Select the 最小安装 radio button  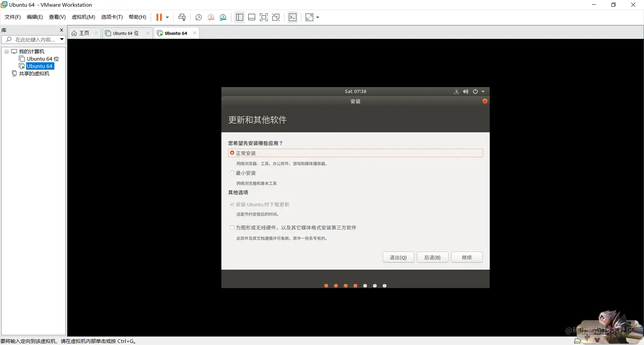coord(232,173)
